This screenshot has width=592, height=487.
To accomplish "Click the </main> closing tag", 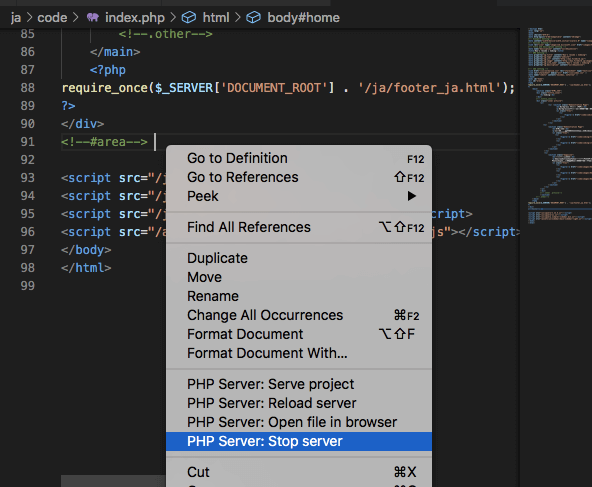I will coord(115,52).
